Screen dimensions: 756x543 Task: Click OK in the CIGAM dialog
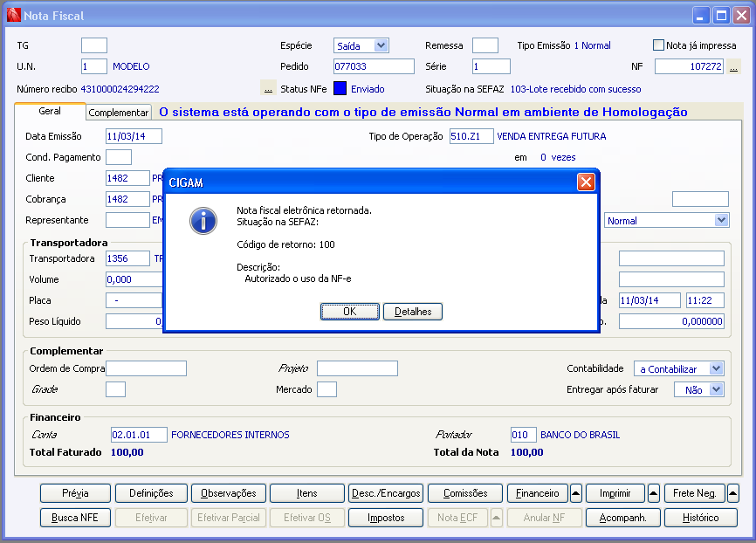click(x=349, y=312)
